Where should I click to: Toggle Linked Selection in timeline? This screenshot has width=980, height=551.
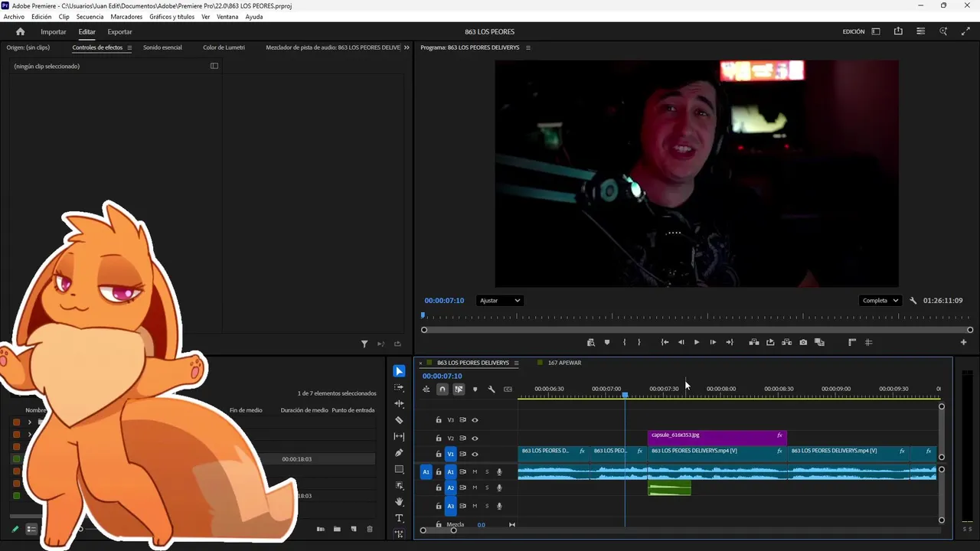click(x=459, y=389)
